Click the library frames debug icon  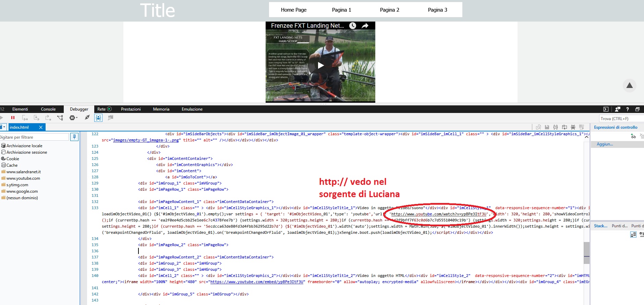click(x=110, y=118)
